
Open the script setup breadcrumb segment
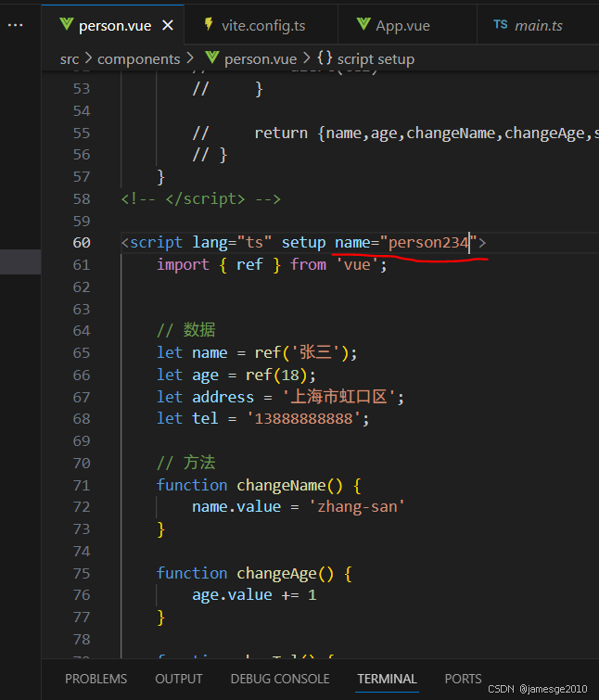pyautogui.click(x=376, y=59)
